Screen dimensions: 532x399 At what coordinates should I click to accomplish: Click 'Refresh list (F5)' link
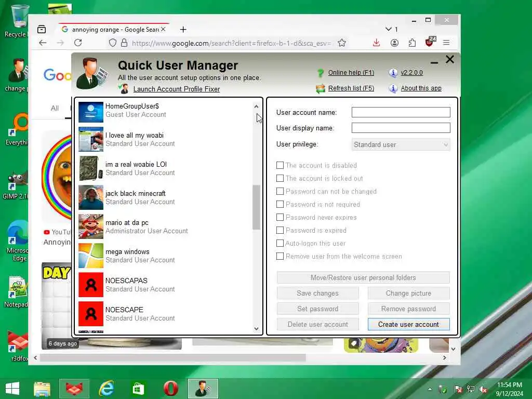coord(351,88)
